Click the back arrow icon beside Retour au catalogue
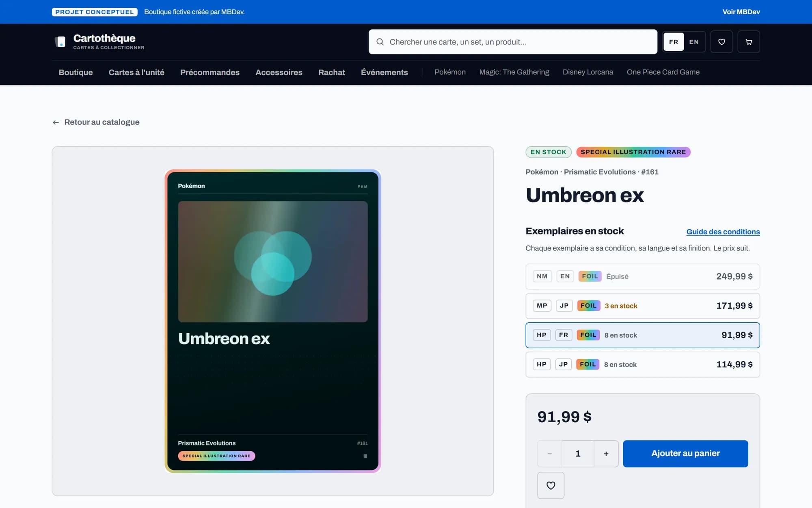 tap(56, 122)
